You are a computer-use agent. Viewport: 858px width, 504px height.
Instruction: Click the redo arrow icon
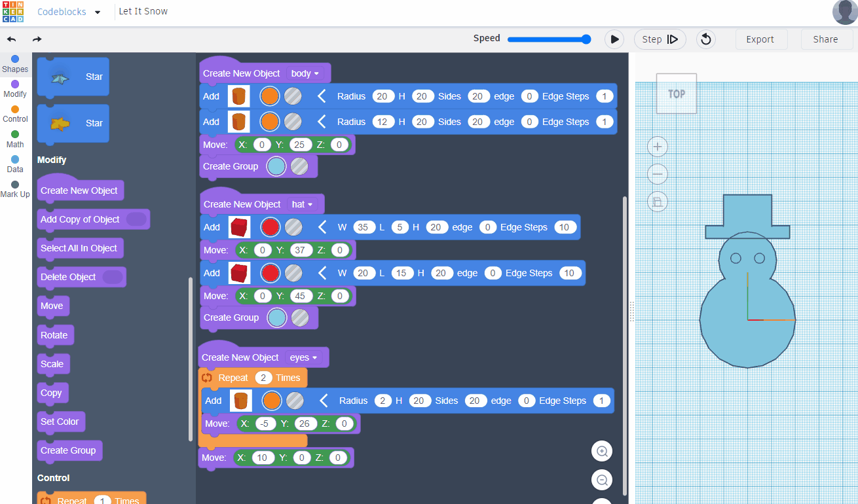[37, 39]
